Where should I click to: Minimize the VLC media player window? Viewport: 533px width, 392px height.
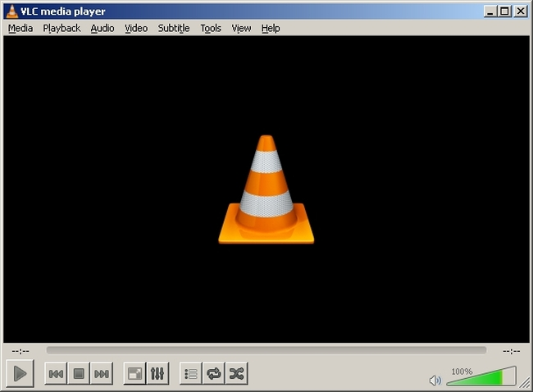point(490,11)
